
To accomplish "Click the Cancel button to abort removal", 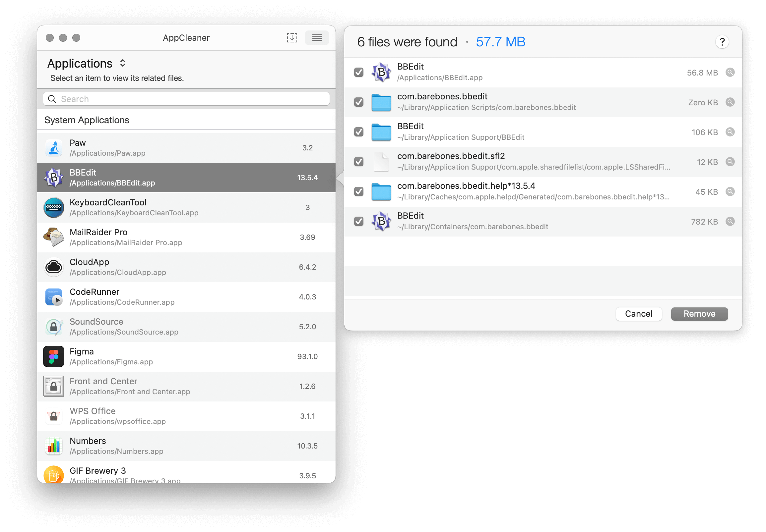I will [x=639, y=314].
